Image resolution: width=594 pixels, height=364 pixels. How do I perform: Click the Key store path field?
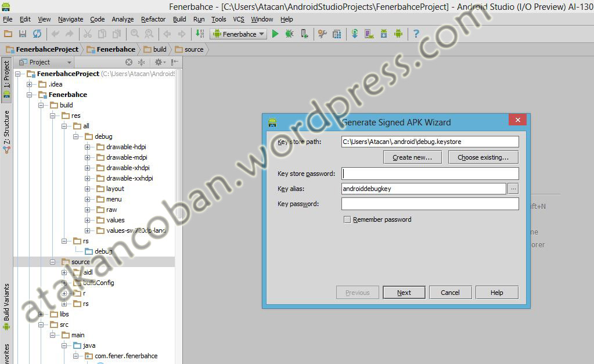point(430,142)
